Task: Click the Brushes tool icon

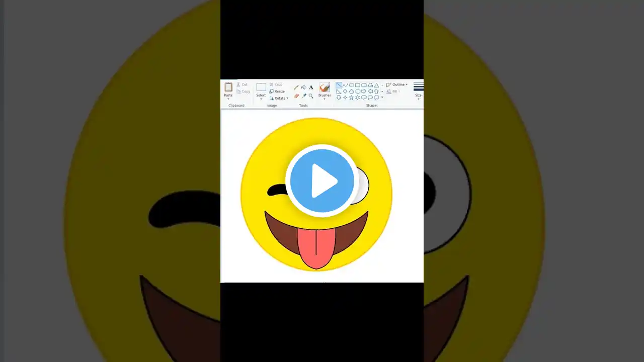Action: 325,87
